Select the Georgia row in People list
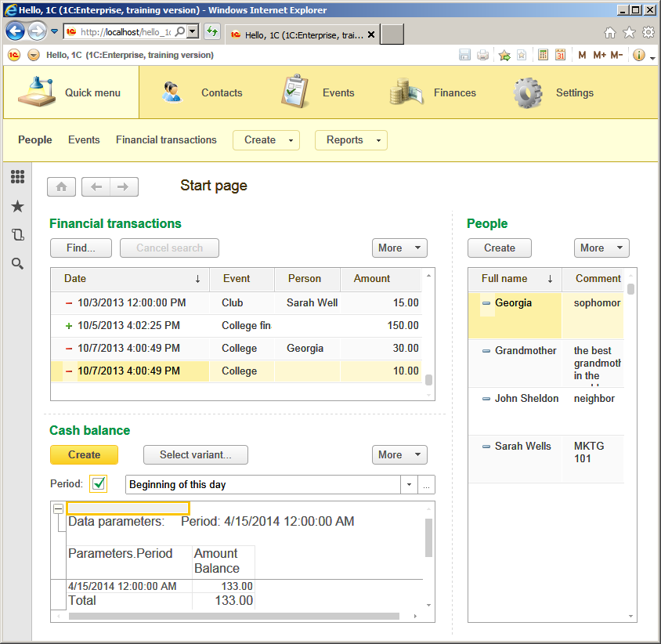Image resolution: width=661 pixels, height=644 pixels. tap(514, 303)
